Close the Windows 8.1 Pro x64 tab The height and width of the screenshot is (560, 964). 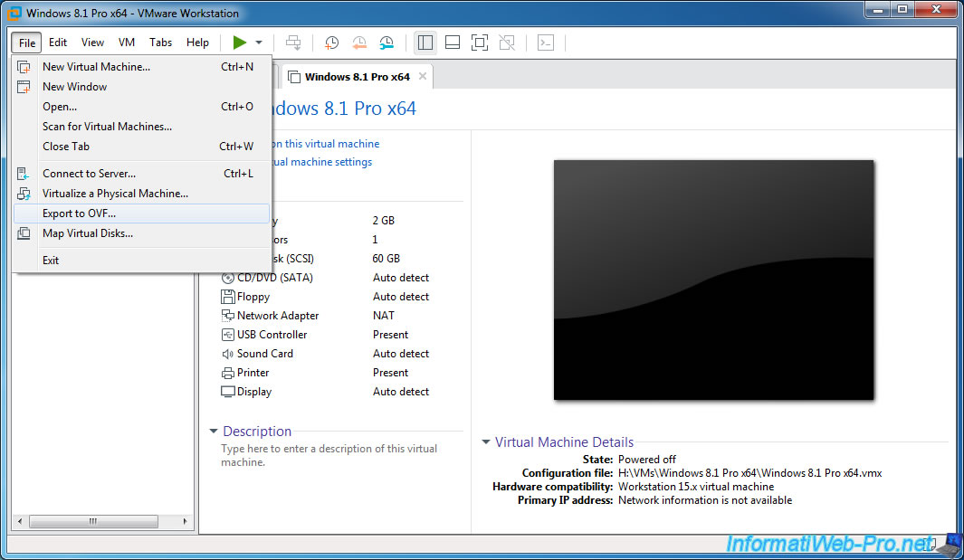(x=423, y=76)
